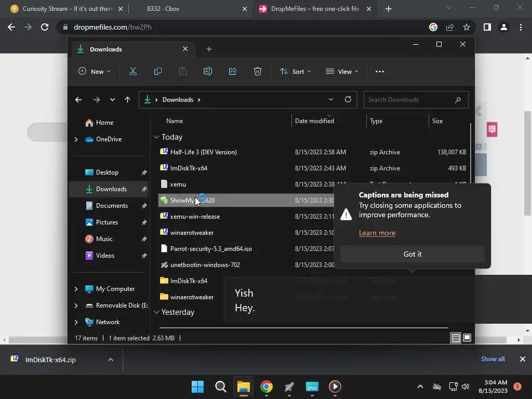Show hidden system tray icons
532x399 pixels.
pos(420,387)
